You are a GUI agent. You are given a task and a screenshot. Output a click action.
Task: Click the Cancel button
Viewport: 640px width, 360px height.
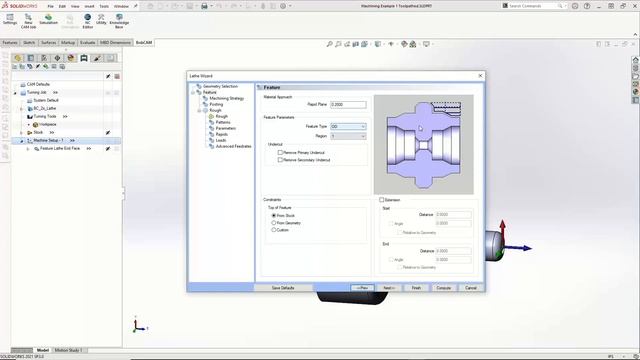pos(471,288)
